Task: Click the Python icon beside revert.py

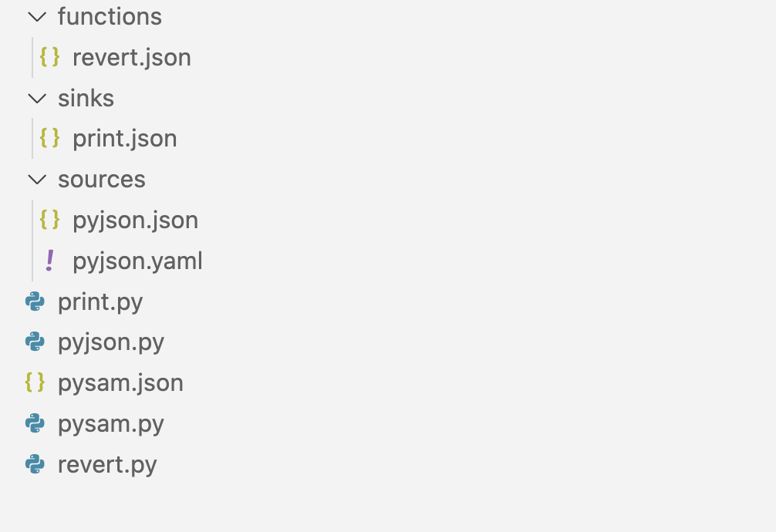Action: coord(35,464)
